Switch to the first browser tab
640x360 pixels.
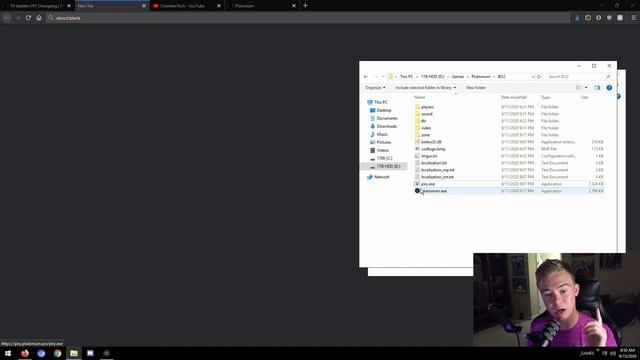click(37, 6)
